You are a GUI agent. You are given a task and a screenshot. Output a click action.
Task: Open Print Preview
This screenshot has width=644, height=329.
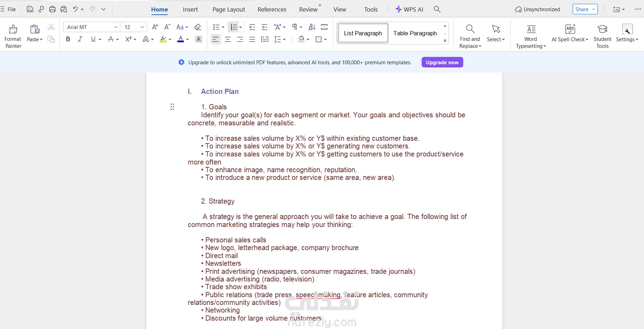(64, 9)
